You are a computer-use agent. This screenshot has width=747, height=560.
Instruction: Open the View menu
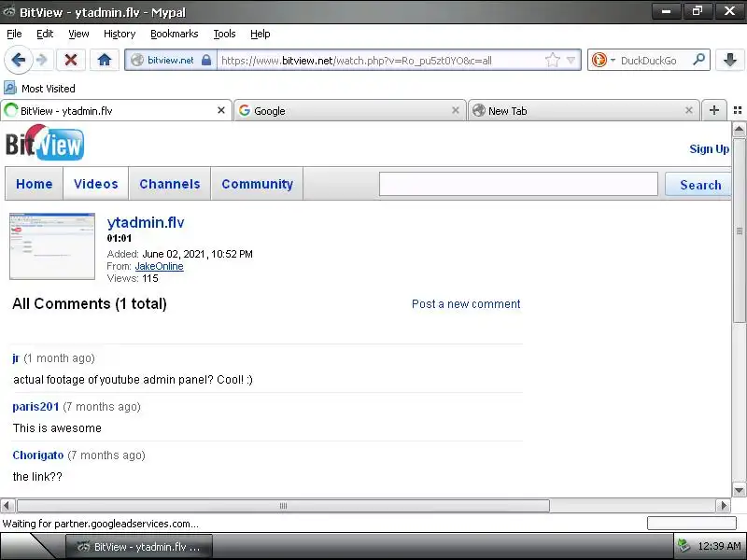tap(78, 34)
